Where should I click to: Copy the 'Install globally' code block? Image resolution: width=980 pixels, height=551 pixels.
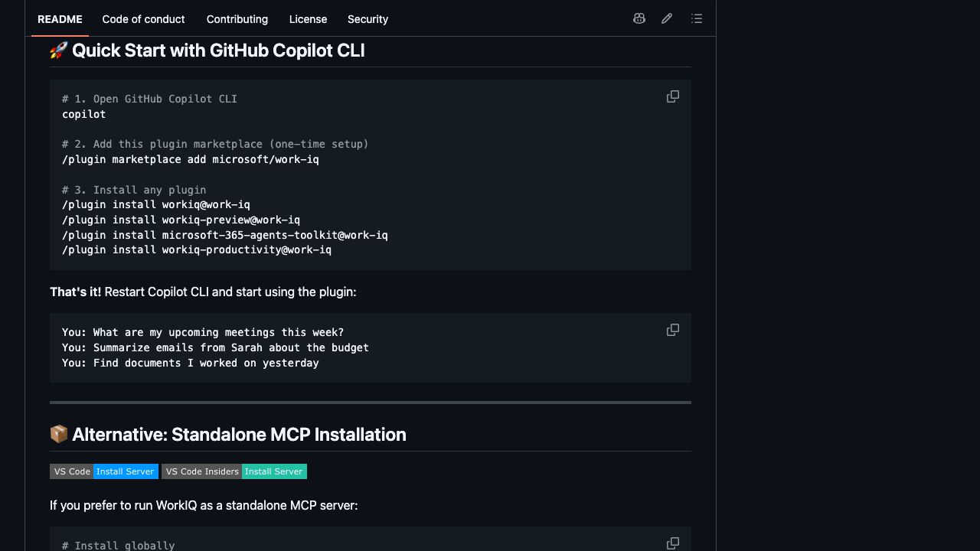click(x=673, y=543)
